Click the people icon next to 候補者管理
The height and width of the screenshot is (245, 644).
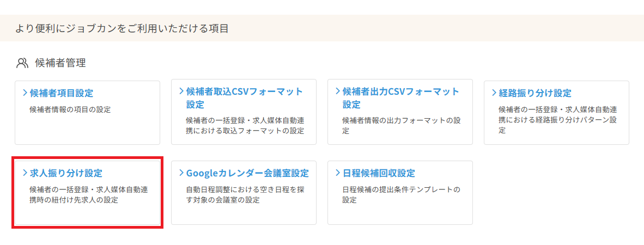click(x=22, y=63)
